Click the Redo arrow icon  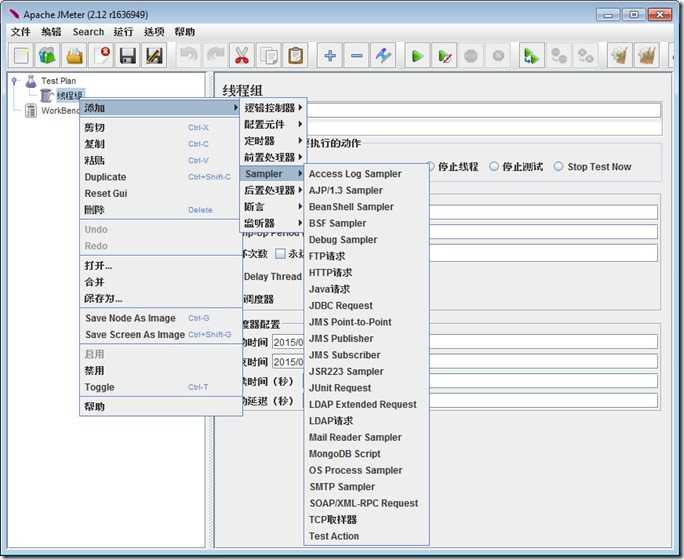coord(215,55)
